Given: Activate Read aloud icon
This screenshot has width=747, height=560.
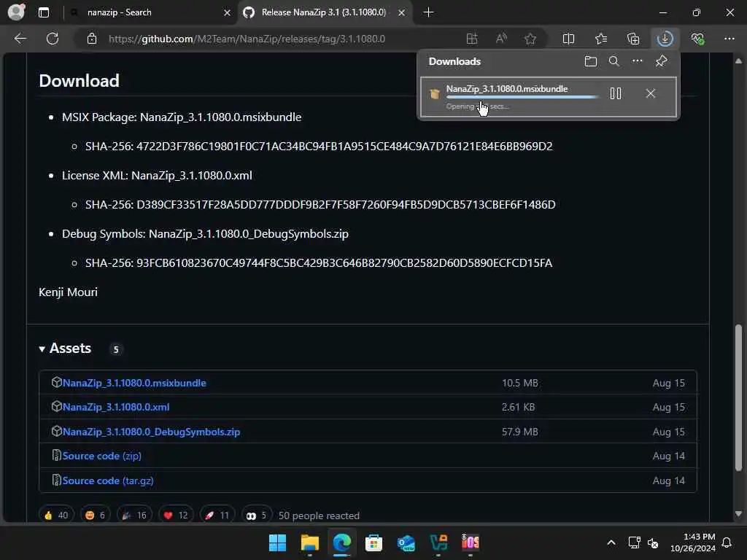Looking at the screenshot, I should point(501,39).
